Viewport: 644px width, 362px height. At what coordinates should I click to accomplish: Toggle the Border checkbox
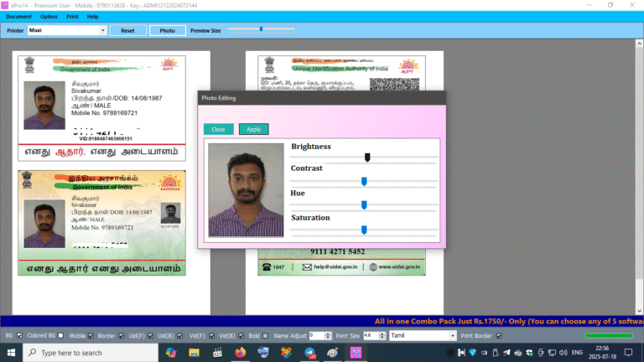pyautogui.click(x=121, y=336)
